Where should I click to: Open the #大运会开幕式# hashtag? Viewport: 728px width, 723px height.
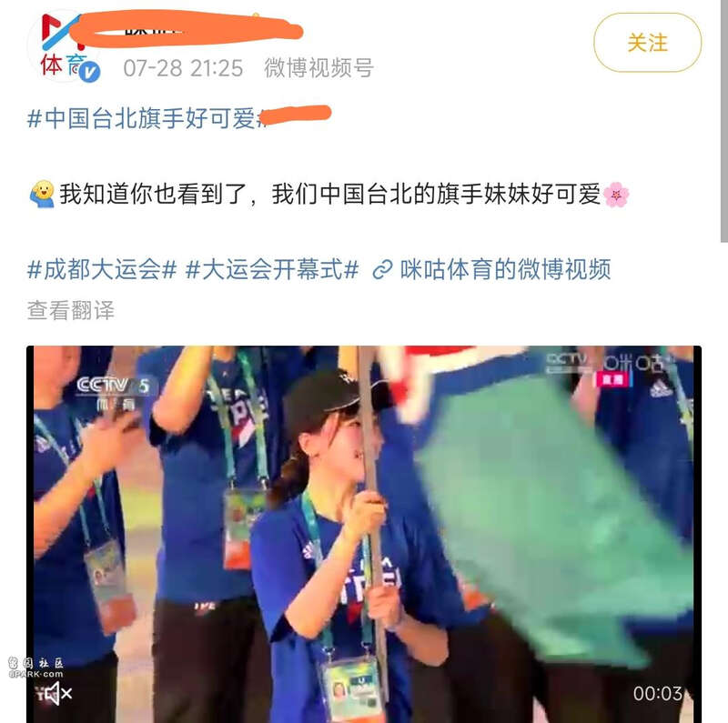(272, 269)
